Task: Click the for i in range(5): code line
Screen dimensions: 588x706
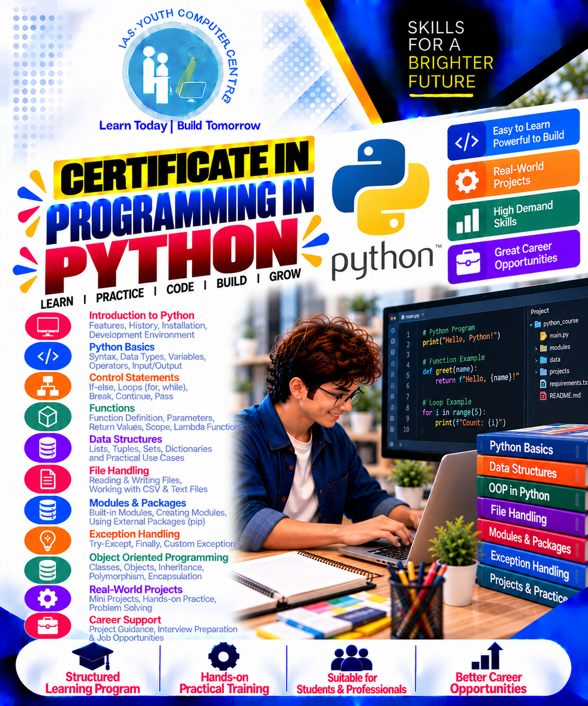Action: coord(453,412)
